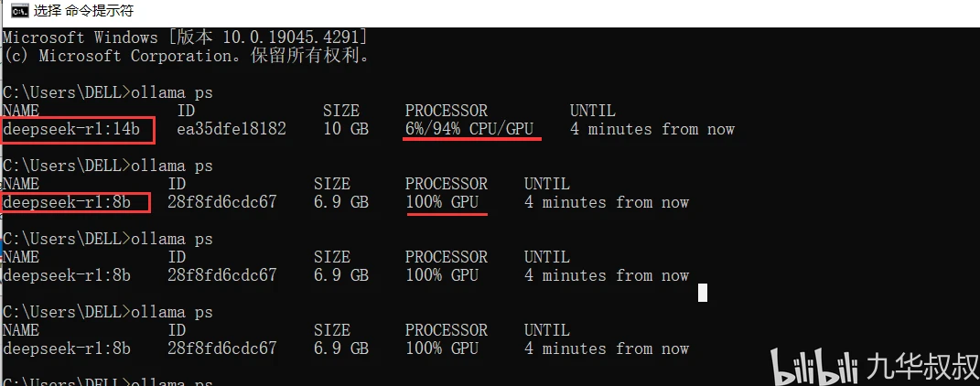
Task: Click the first UNTIL column header
Action: pyautogui.click(x=592, y=111)
